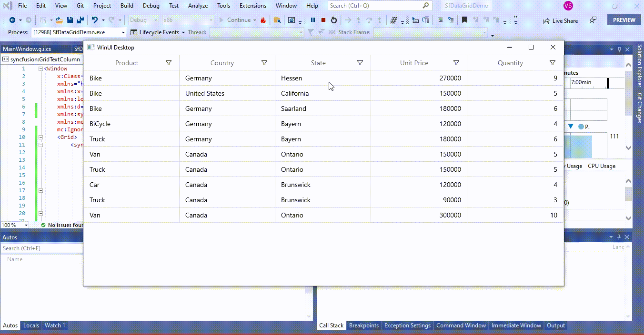Open filter for Country column
Viewport: 644px width, 335px height.
(x=265, y=63)
